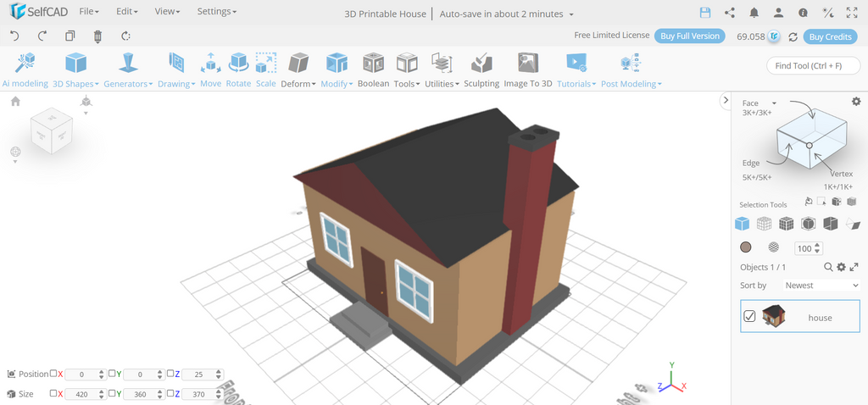Image resolution: width=868 pixels, height=405 pixels.
Task: Click the refresh credits icon
Action: 793,36
